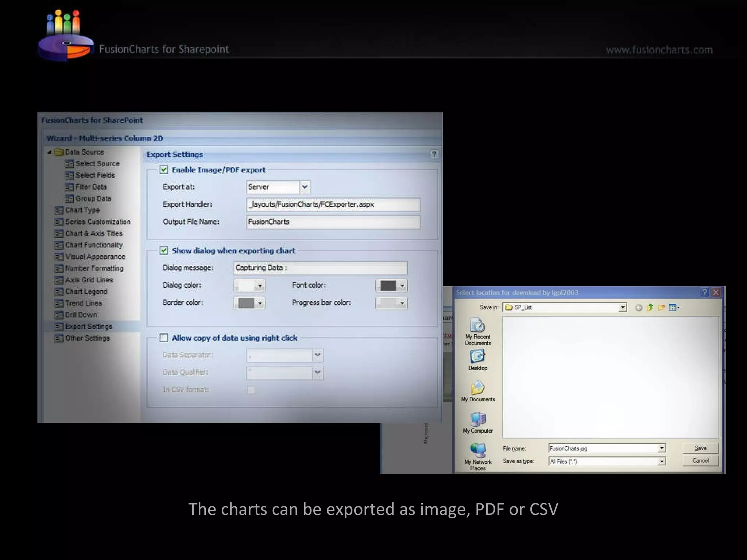Open the Export at Server dropdown

305,187
